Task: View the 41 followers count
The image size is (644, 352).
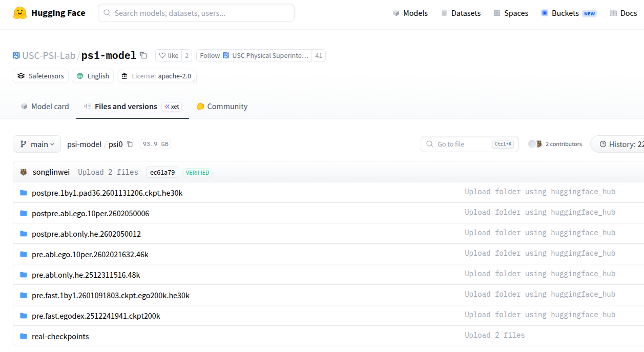Action: (x=319, y=55)
